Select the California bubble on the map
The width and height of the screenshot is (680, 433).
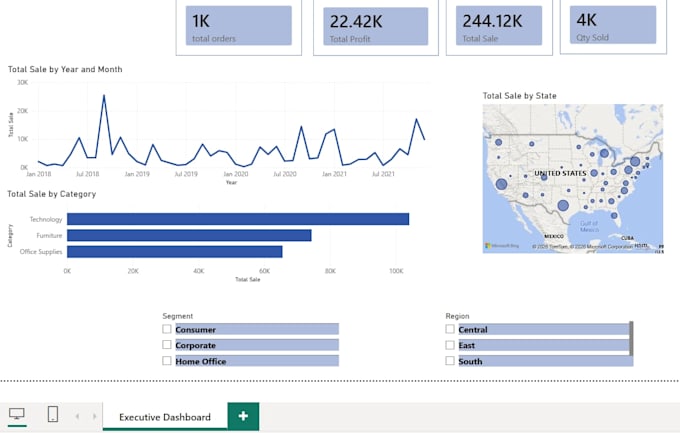(x=501, y=184)
